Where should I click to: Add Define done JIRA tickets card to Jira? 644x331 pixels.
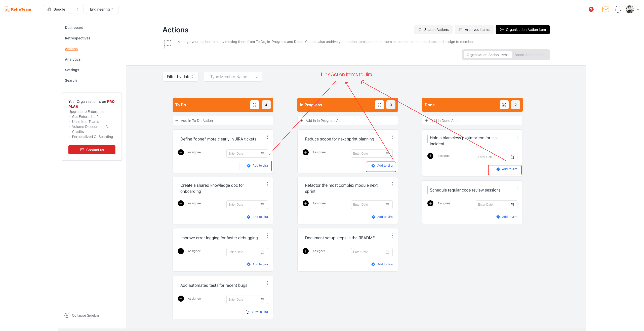point(257,166)
